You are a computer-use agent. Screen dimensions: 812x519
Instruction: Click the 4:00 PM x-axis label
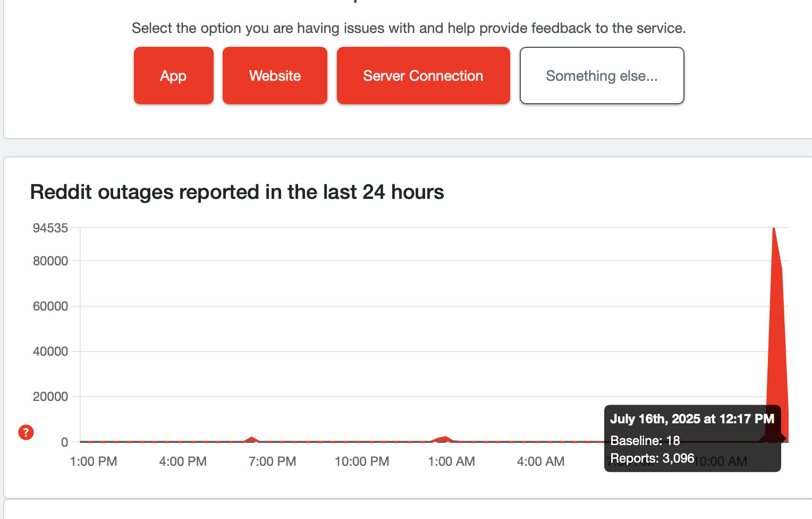pyautogui.click(x=183, y=462)
